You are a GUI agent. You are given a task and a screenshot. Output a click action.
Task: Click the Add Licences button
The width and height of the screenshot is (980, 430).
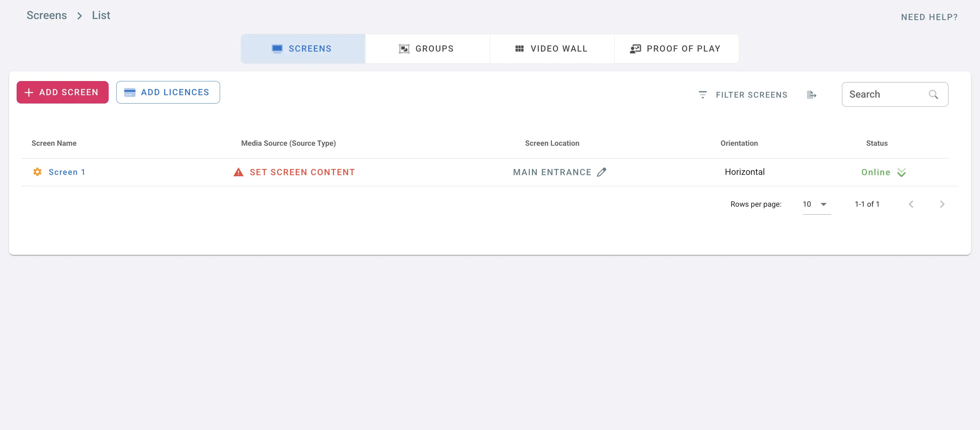[x=168, y=92]
